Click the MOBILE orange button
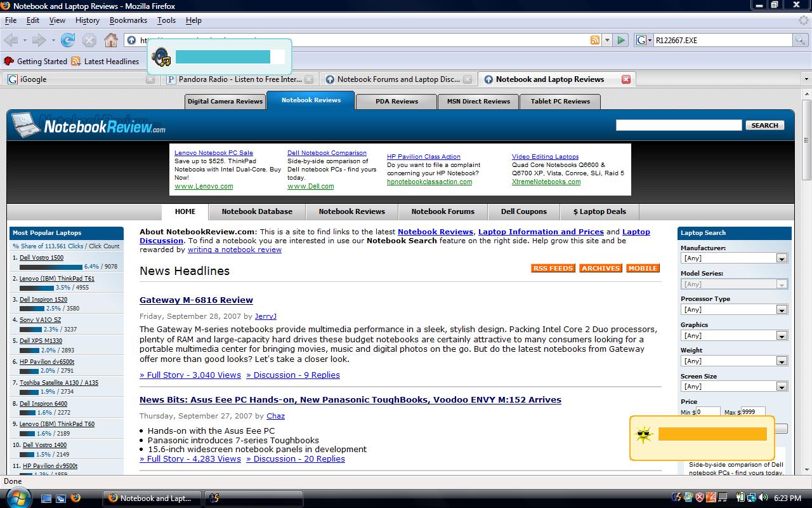The image size is (812, 508). click(643, 268)
